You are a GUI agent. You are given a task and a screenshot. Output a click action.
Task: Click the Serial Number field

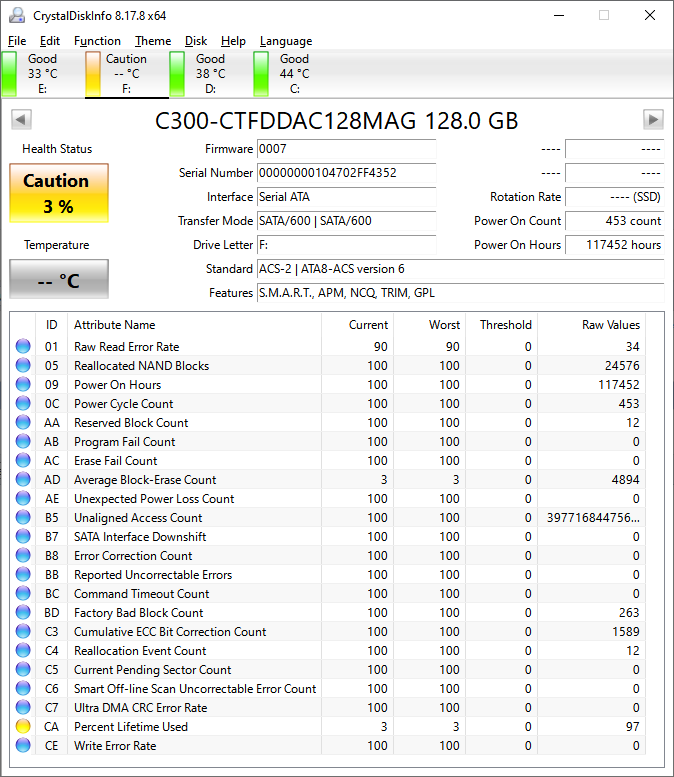point(346,172)
